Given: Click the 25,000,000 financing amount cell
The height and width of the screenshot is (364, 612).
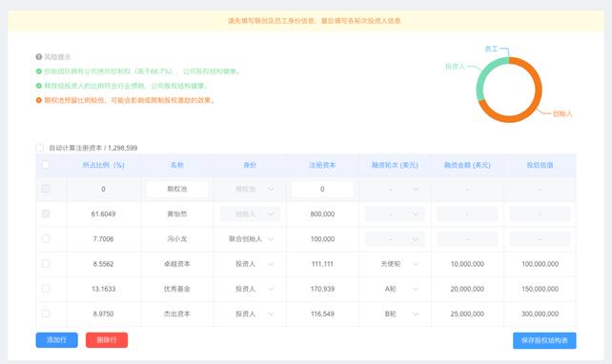Looking at the screenshot, I should [467, 313].
